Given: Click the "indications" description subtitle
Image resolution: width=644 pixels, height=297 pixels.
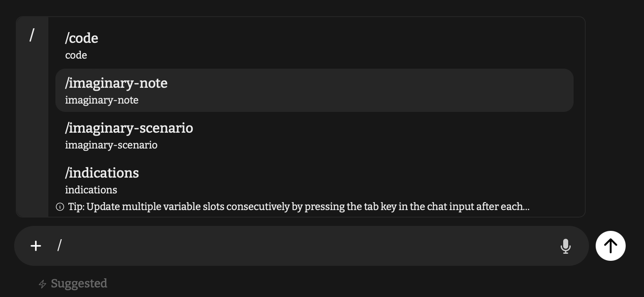Looking at the screenshot, I should [91, 190].
